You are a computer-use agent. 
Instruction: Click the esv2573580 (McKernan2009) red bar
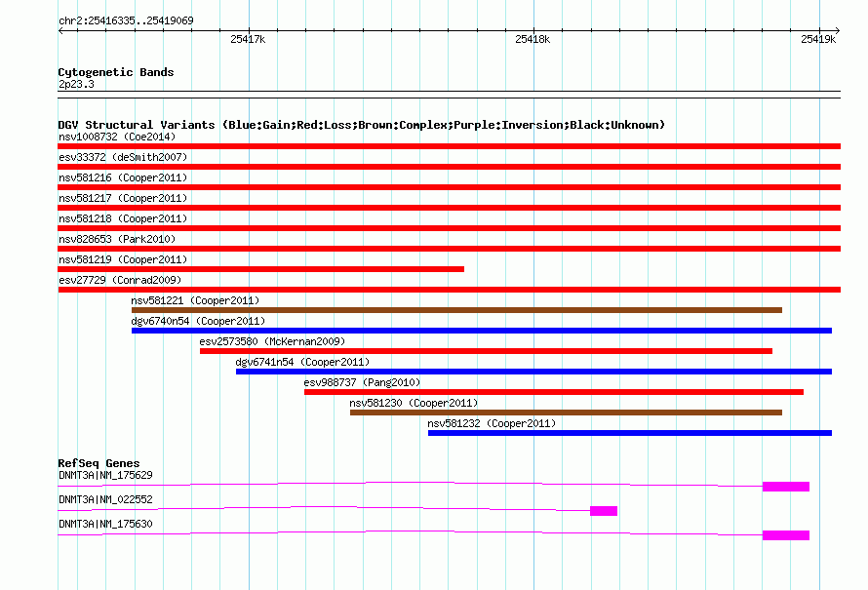486,351
